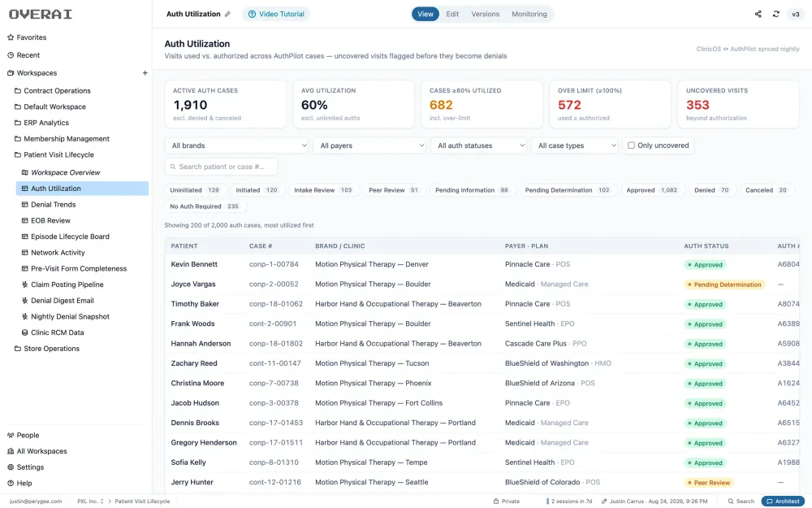Screen dimensions: 812x508
Task: Click the Search patient or case field
Action: 221,167
